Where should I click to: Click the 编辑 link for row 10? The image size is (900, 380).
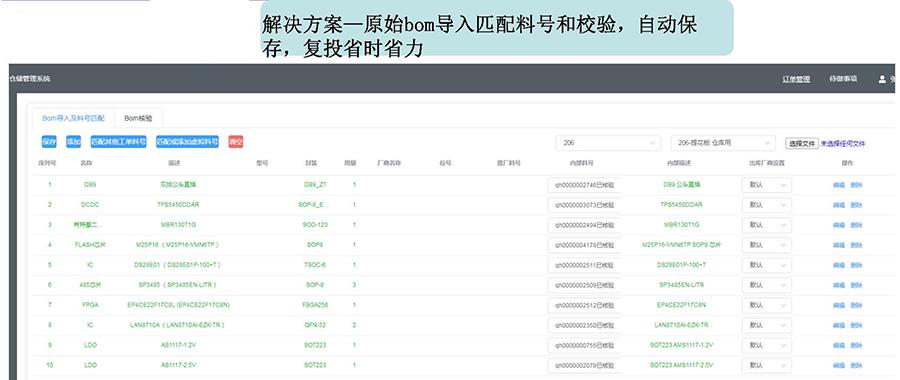tap(839, 365)
